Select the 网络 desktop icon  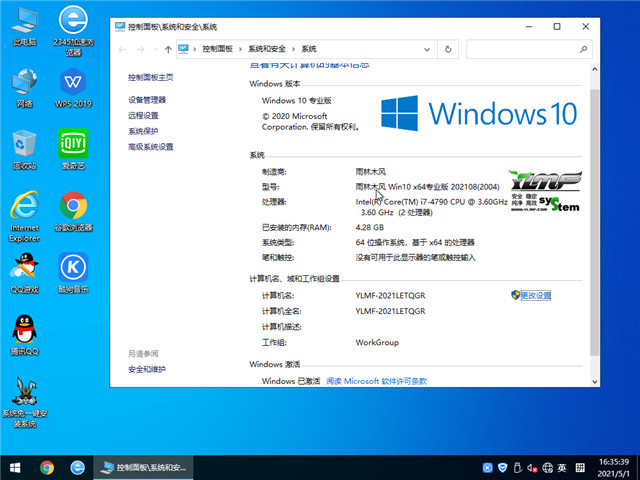click(x=24, y=88)
